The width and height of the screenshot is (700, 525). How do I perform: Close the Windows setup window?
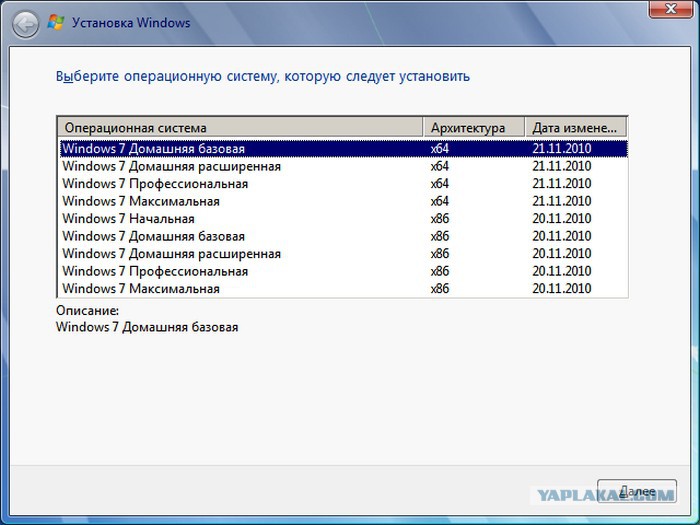click(671, 8)
